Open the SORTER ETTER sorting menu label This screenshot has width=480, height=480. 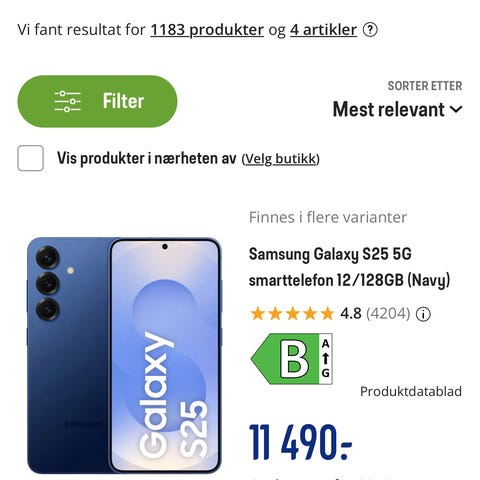point(425,86)
